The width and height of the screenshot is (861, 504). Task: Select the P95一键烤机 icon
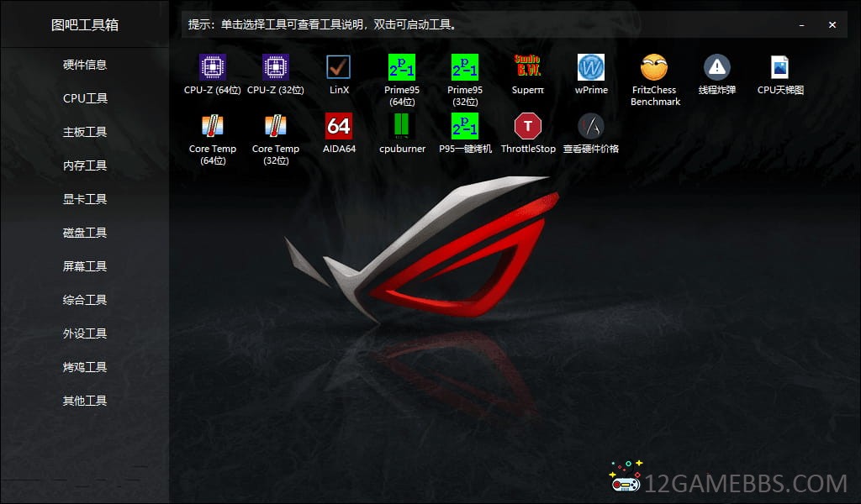pos(465,126)
